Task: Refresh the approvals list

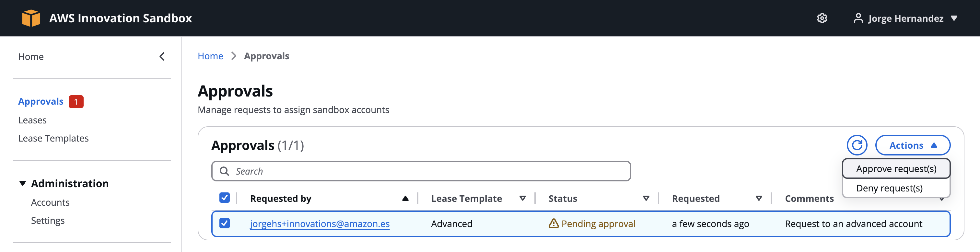Action: click(857, 145)
